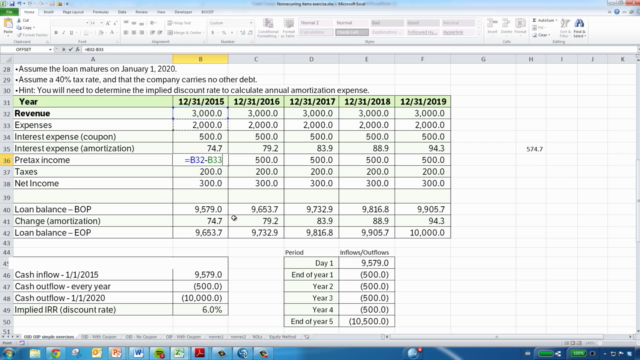Open the Copy dropdown arrow
This screenshot has width=640, height=360.
tap(34, 28)
